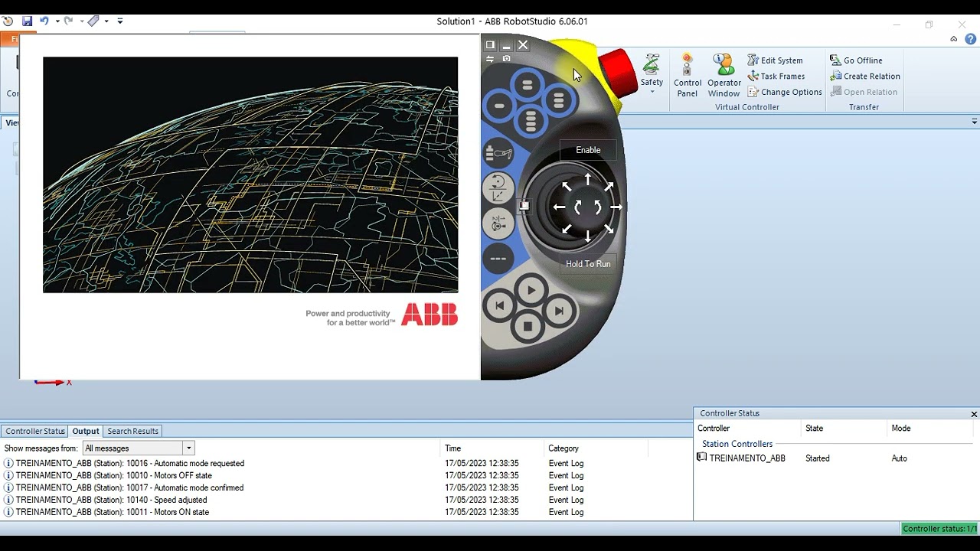The height and width of the screenshot is (551, 980).
Task: Click the right programmable key with three bars
Action: click(x=558, y=100)
